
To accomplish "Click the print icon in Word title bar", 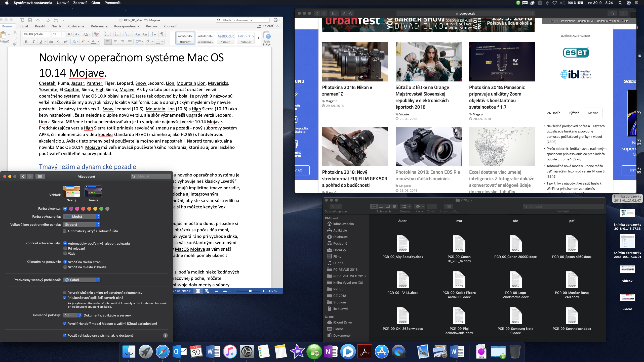I will coord(56,20).
